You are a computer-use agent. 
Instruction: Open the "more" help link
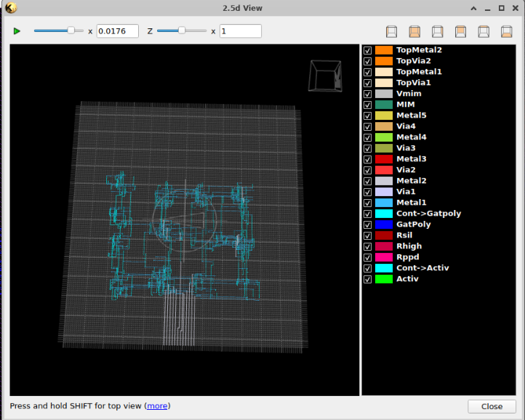coord(157,405)
